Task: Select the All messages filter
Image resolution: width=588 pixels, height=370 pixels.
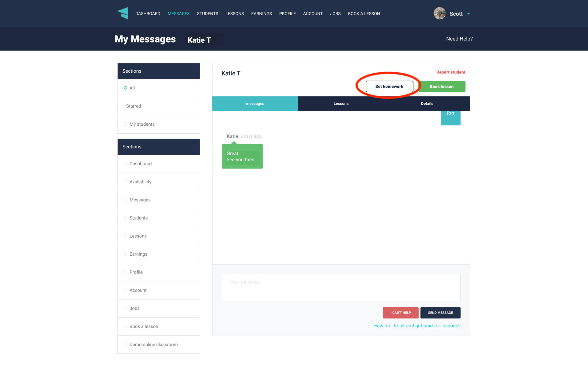Action: (159, 88)
